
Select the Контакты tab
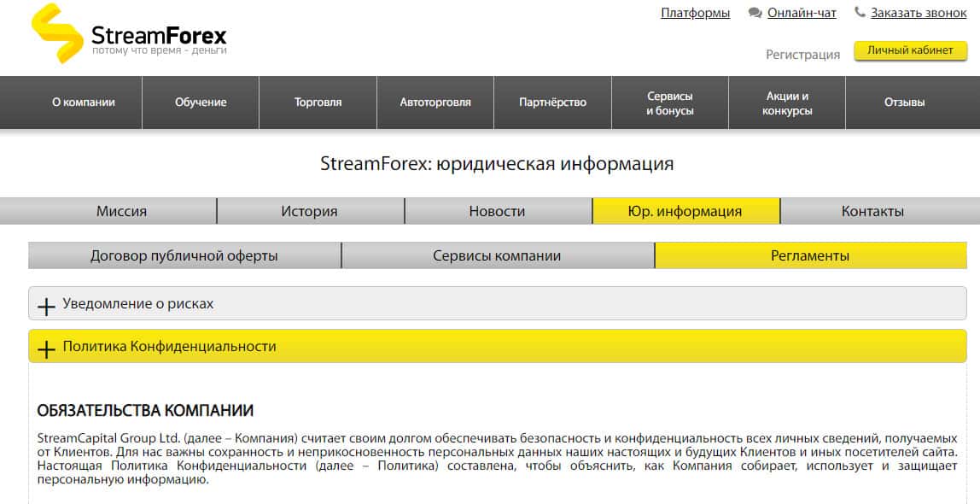click(x=872, y=212)
